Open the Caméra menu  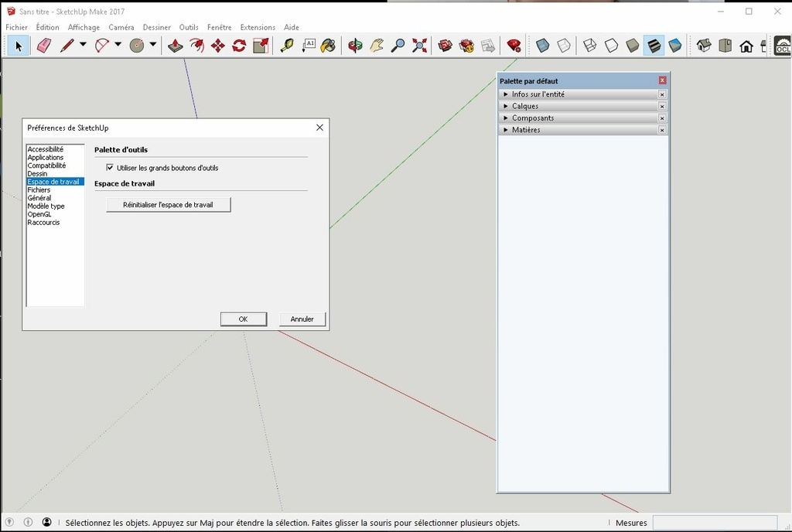click(121, 27)
